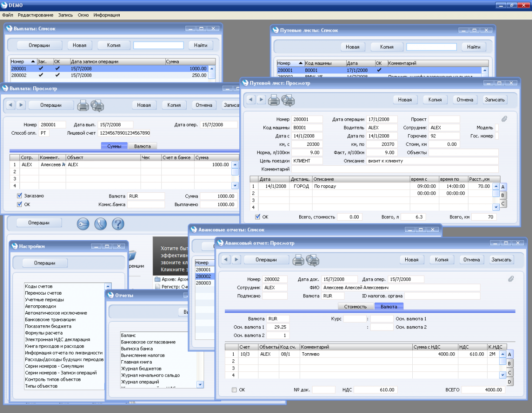Click Операции button in Настройки window
The width and height of the screenshot is (532, 413).
click(45, 263)
